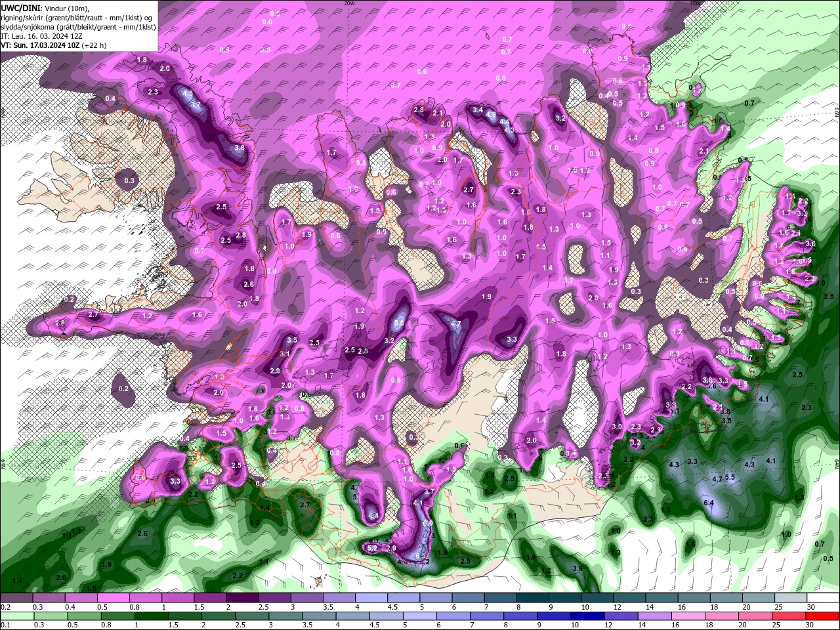The image size is (840, 630).
Task: Select the first dark purple swatch of the snow scale
Action: click(x=16, y=598)
